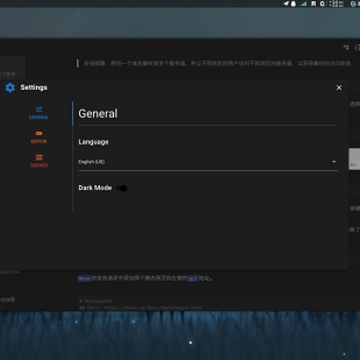Close the Settings dialog with the X
The image size is (360, 360).
tap(339, 88)
